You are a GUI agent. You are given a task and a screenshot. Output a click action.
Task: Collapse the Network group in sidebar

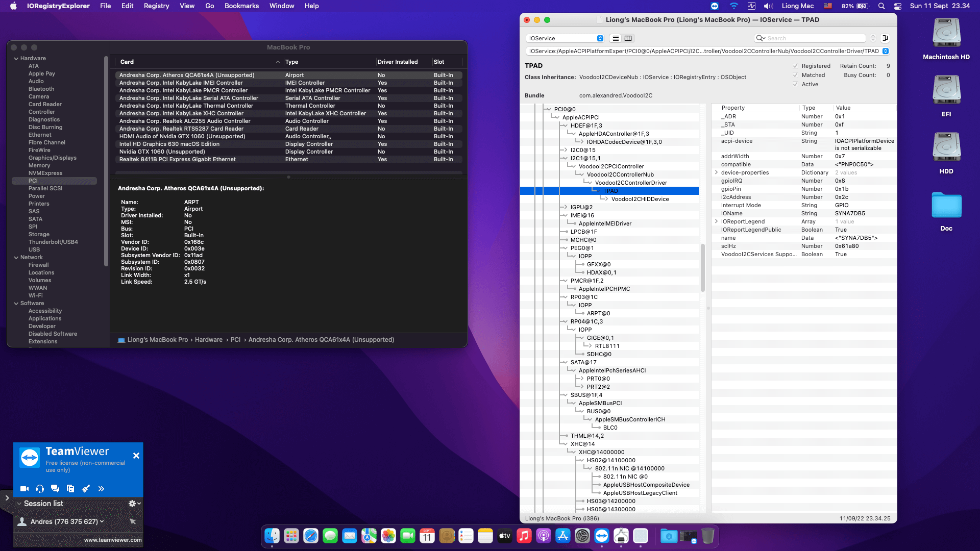16,258
